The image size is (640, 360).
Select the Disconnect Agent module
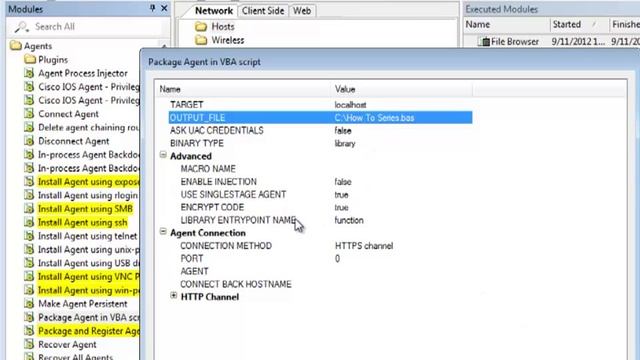click(73, 141)
